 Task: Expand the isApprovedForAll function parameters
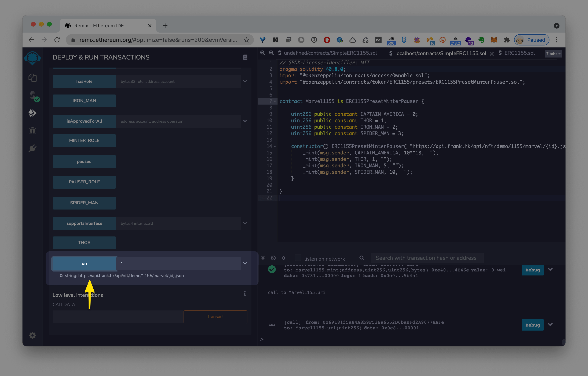click(245, 121)
